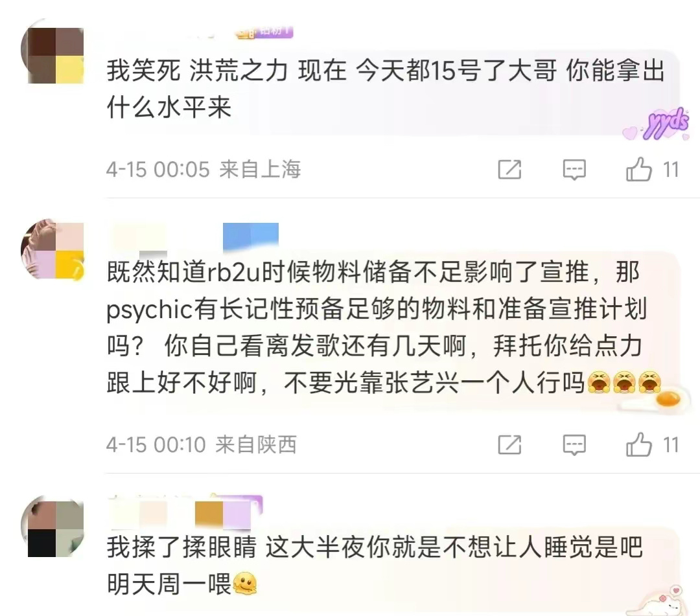Like the comment posted at 00:10
Screen dimensions: 700x616
coord(639,444)
